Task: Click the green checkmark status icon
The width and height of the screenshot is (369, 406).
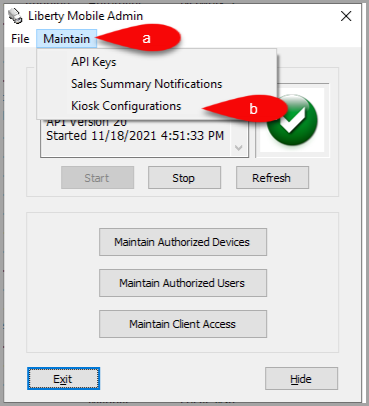Action: pos(292,120)
